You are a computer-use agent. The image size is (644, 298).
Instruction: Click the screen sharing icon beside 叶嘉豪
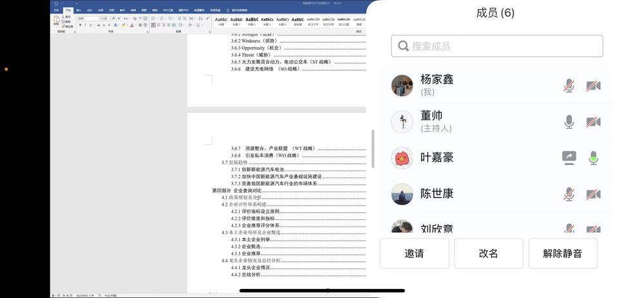coord(569,158)
